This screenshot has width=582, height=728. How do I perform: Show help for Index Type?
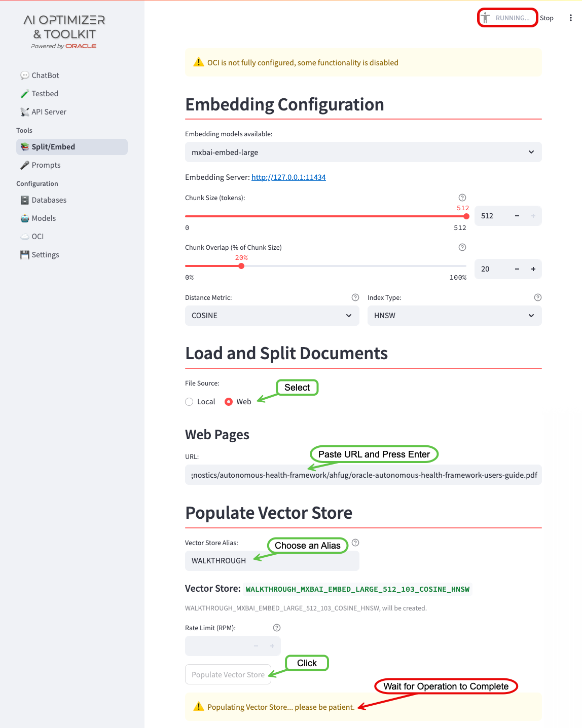[538, 297]
